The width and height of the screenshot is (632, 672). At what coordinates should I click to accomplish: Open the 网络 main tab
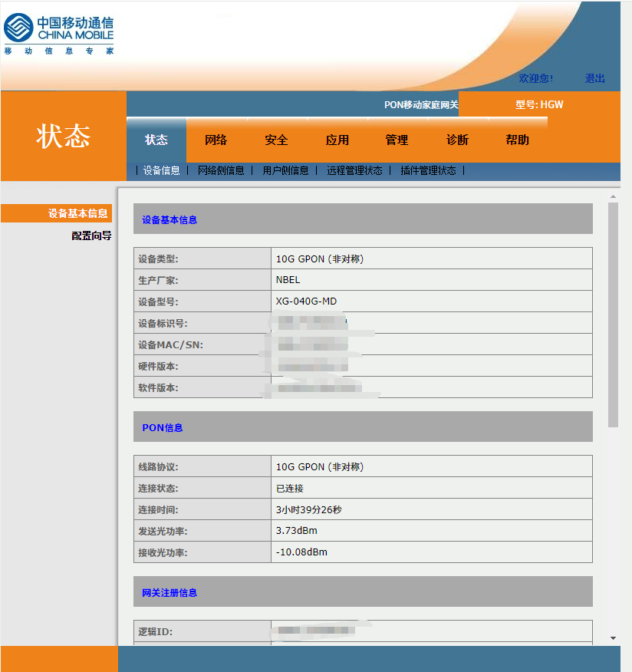click(216, 140)
